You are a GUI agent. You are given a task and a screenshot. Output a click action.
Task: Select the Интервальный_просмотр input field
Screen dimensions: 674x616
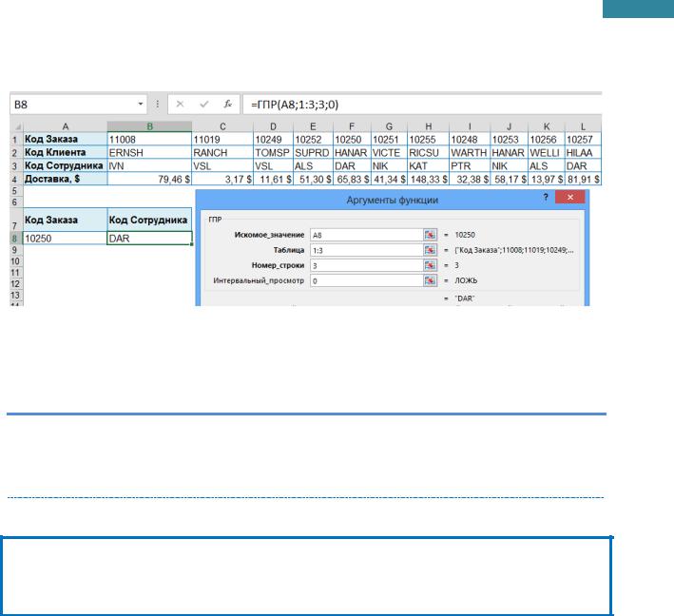[364, 280]
